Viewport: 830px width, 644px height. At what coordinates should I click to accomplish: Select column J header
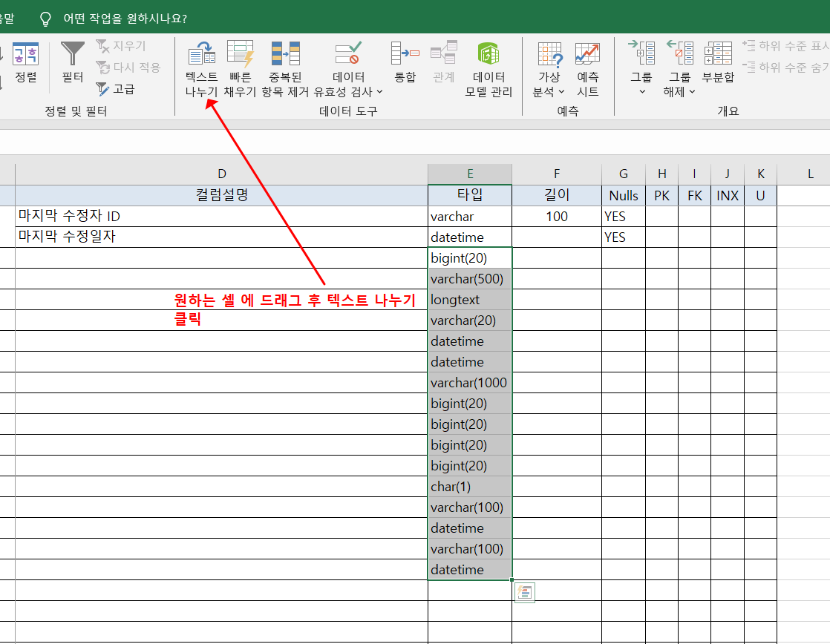click(x=728, y=174)
